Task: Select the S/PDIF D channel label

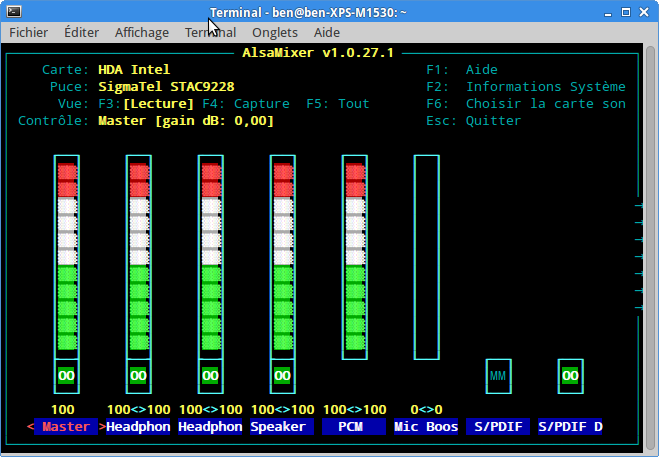Action: click(570, 427)
